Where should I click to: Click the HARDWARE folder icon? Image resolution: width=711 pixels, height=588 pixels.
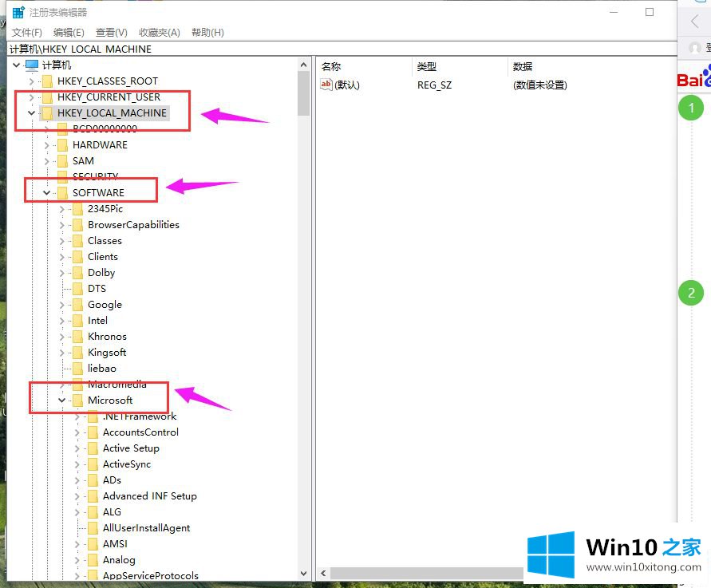(63, 145)
